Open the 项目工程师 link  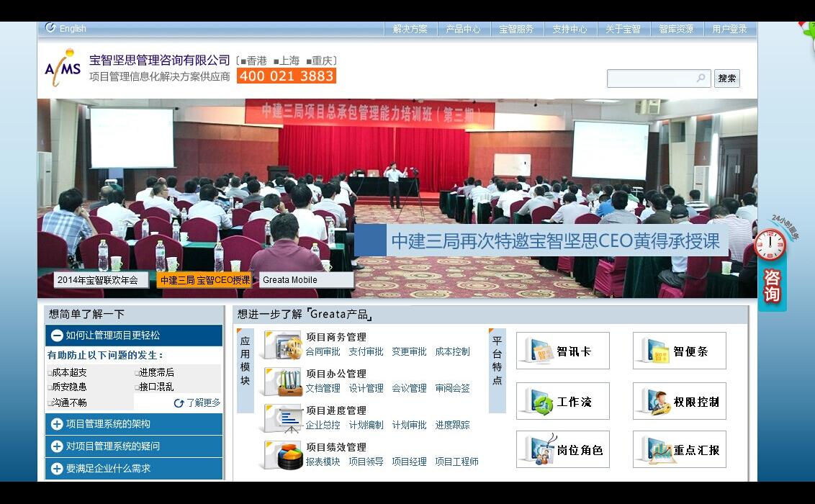tap(456, 462)
